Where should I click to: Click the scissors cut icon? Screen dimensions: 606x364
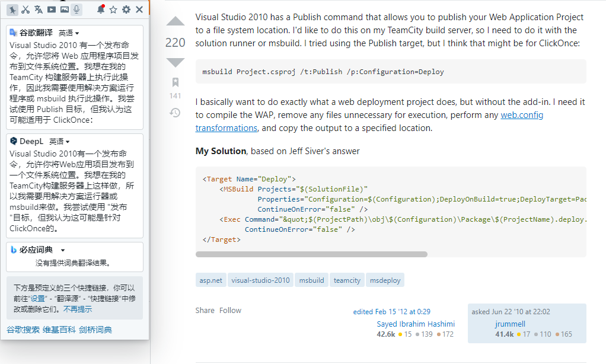pyautogui.click(x=25, y=9)
